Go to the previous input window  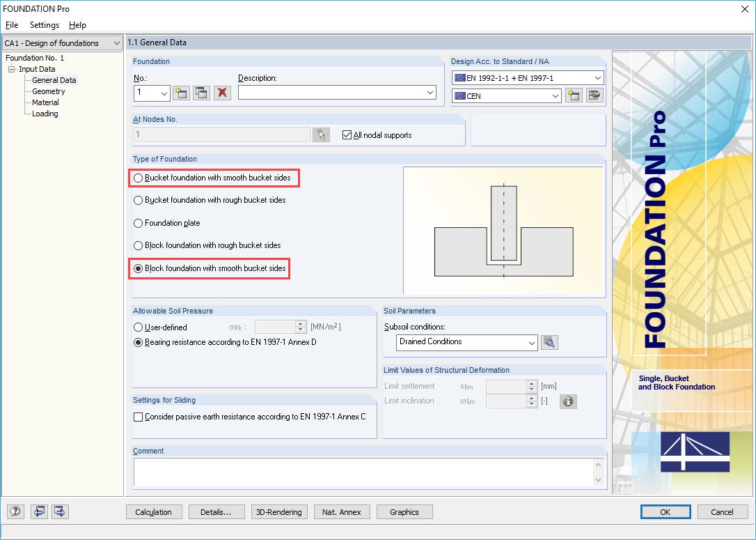click(x=39, y=511)
